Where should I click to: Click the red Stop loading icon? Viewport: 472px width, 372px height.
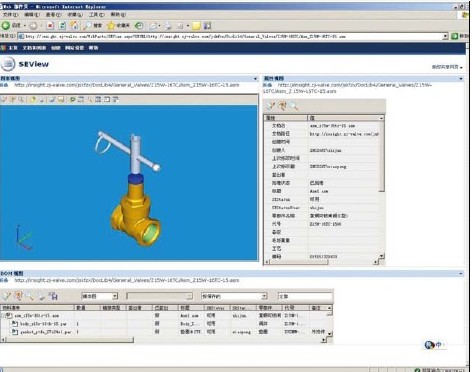coord(50,26)
